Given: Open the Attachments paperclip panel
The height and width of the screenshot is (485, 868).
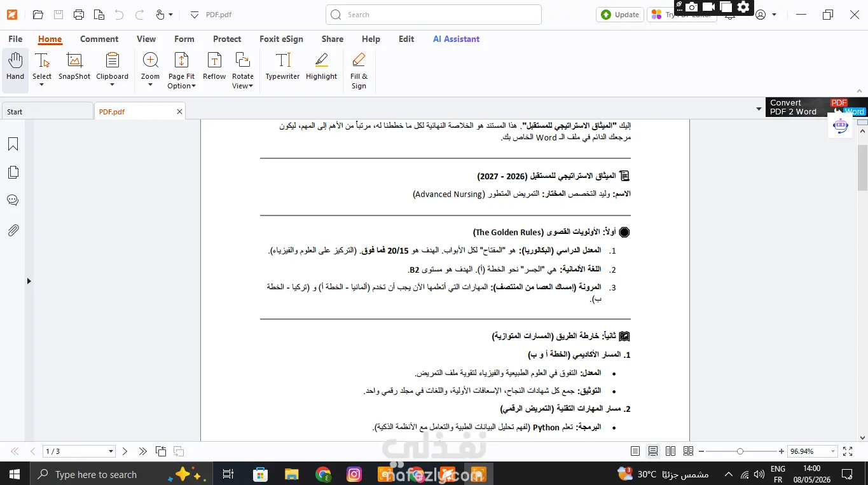Looking at the screenshot, I should coord(13,230).
